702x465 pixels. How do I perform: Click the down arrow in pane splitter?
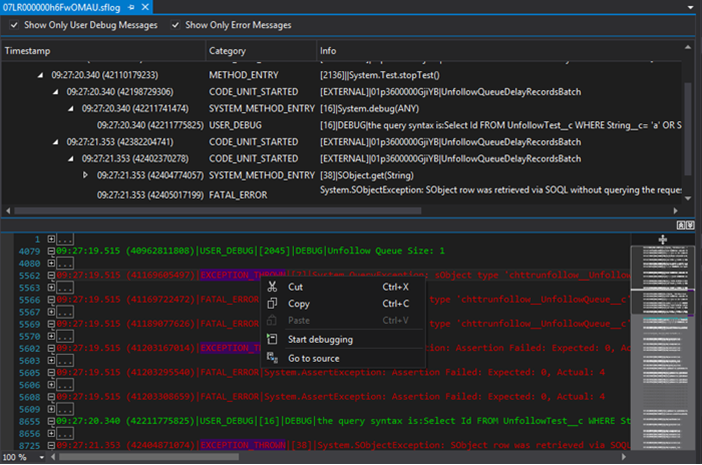(689, 225)
